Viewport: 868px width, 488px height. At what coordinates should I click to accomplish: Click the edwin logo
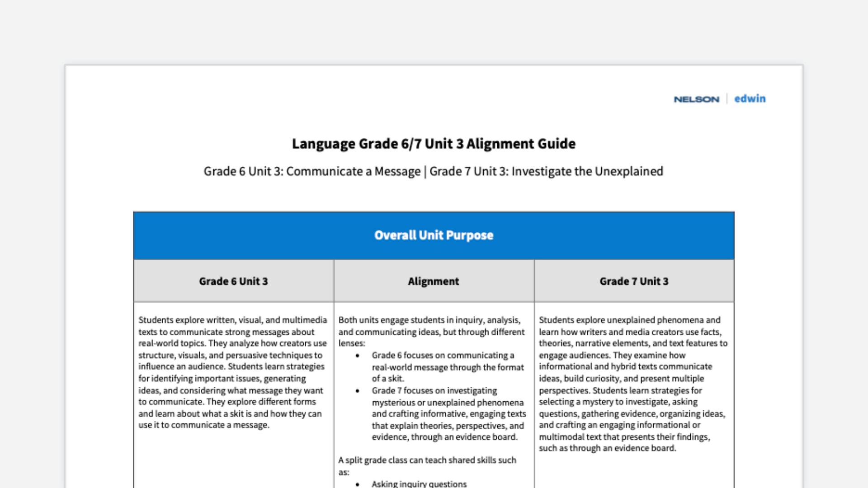(750, 99)
